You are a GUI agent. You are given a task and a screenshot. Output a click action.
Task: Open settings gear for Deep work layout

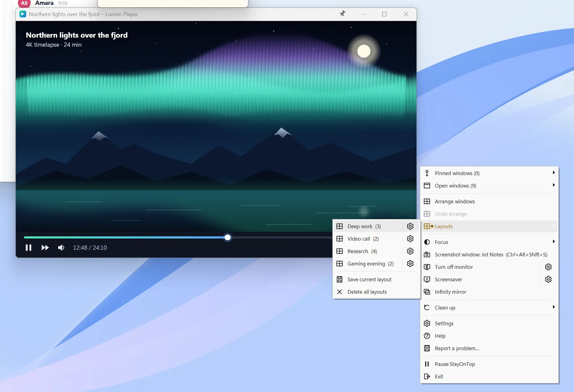[410, 226]
